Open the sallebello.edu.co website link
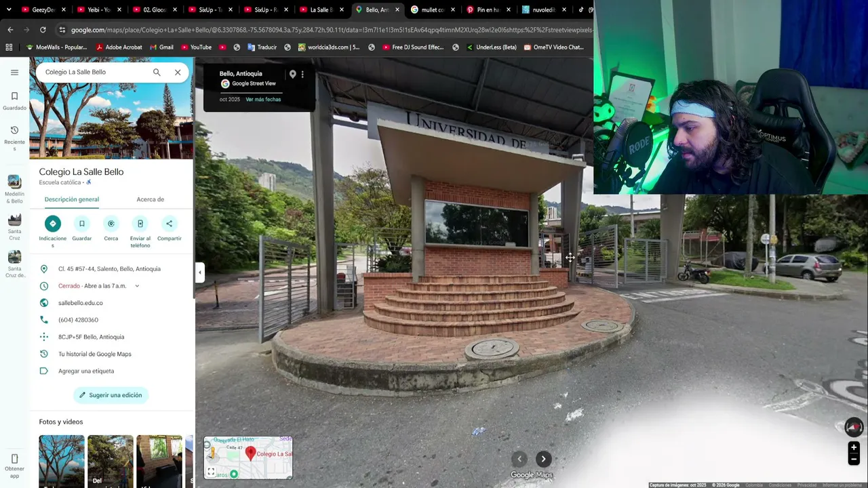Screen dimensions: 868x488 pyautogui.click(x=81, y=303)
